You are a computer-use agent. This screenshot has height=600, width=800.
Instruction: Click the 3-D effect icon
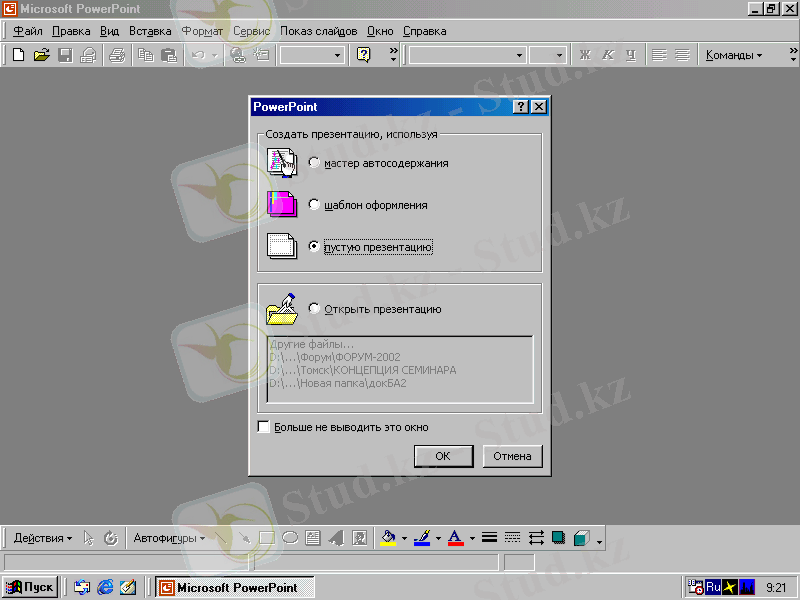tap(582, 538)
